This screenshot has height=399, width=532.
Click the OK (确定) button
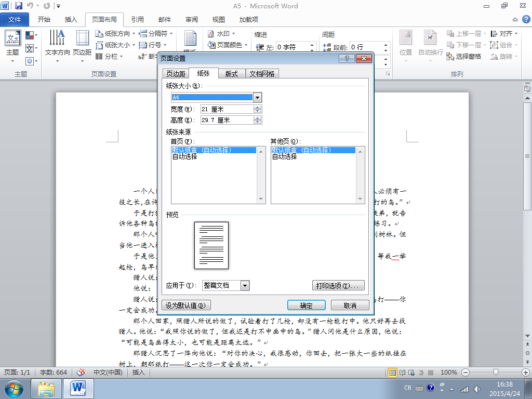(x=307, y=305)
